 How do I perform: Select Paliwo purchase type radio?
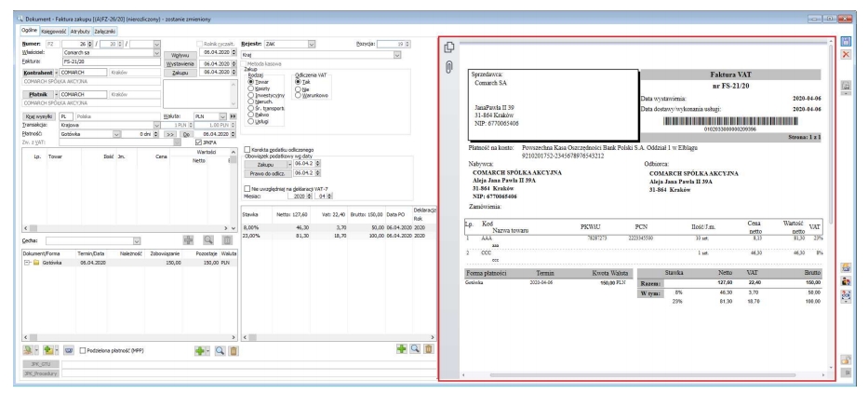point(251,115)
